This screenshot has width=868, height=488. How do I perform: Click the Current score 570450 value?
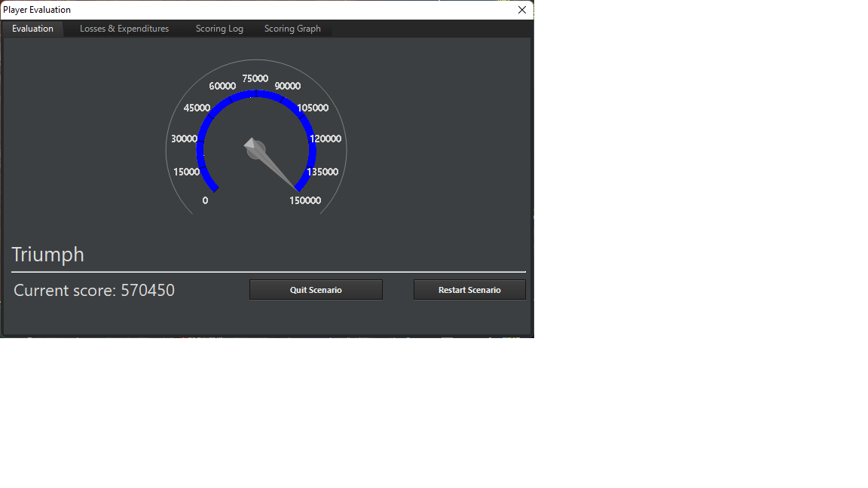pos(154,290)
